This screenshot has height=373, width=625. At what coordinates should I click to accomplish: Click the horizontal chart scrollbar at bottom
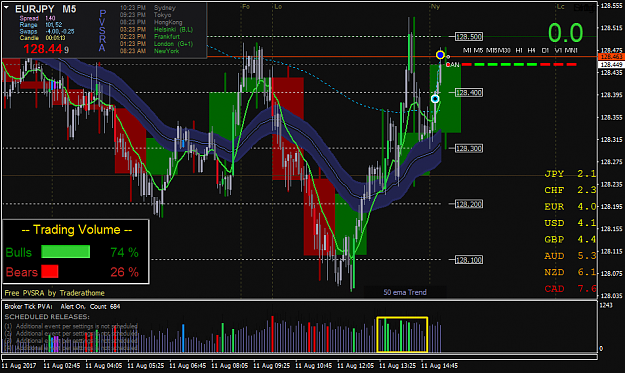coord(300,357)
